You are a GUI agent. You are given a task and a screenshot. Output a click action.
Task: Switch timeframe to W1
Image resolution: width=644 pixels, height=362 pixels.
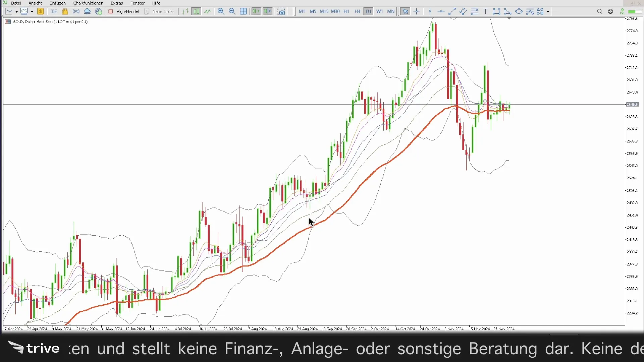[379, 11]
